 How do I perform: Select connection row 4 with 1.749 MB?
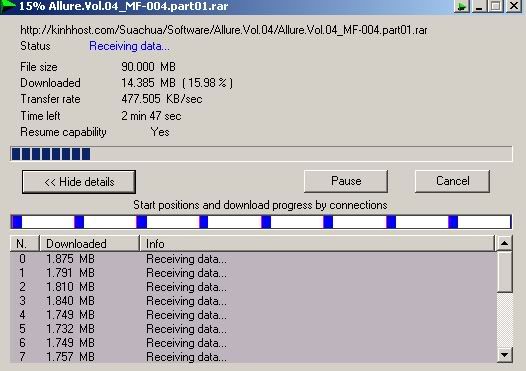point(253,315)
